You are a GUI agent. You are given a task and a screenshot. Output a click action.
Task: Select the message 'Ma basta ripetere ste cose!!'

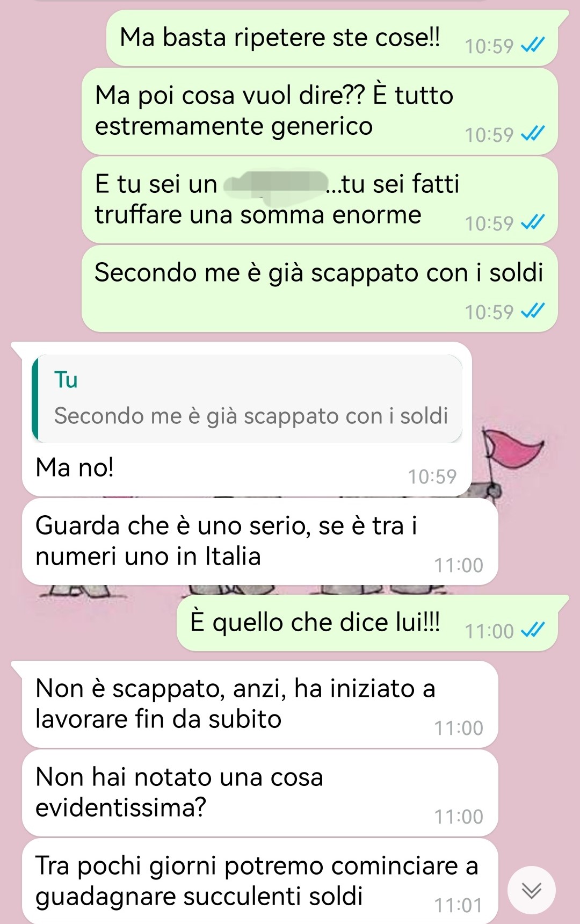332,38
